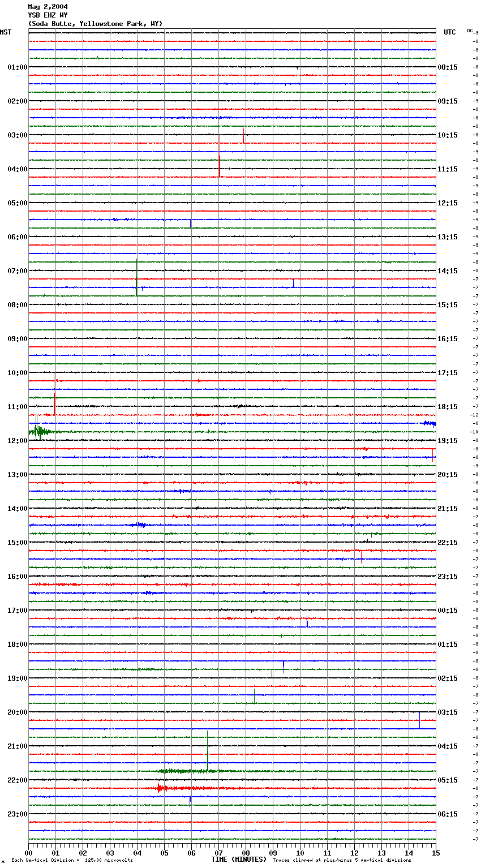Click the green seismic event before 12:00 row
The image size is (481, 868).
coord(38,431)
